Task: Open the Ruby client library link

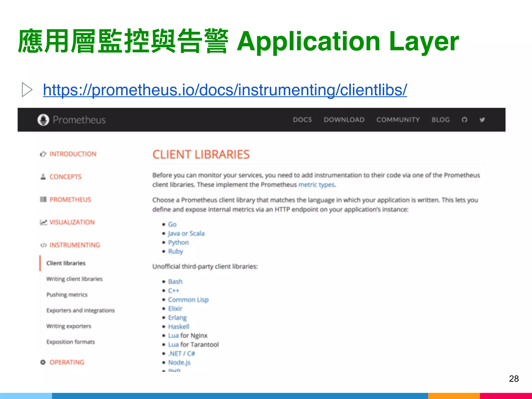Action: click(x=176, y=251)
